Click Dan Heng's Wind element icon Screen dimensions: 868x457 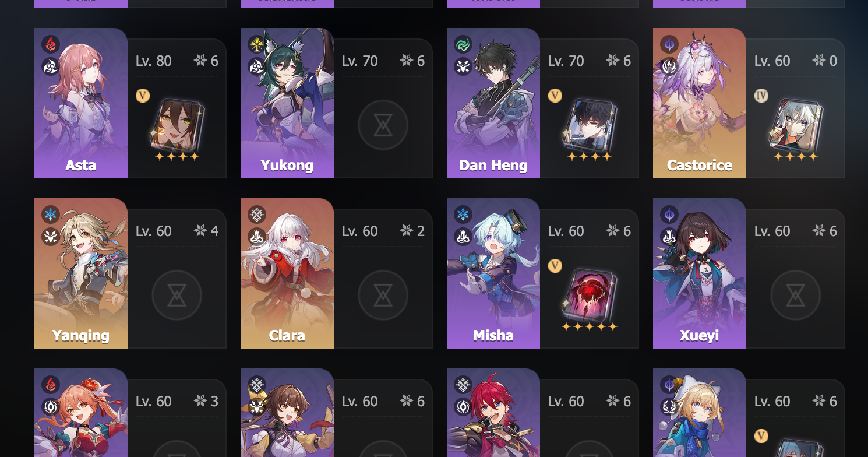[463, 44]
